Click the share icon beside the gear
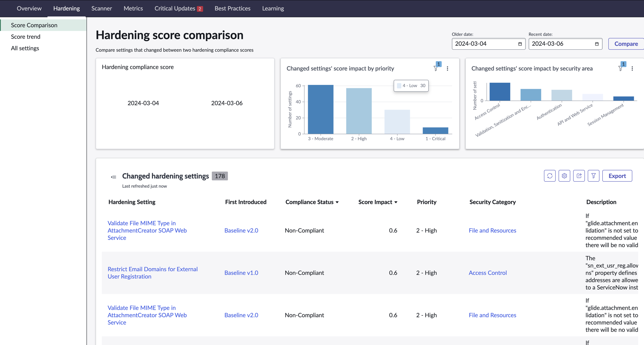644x345 pixels. [579, 176]
